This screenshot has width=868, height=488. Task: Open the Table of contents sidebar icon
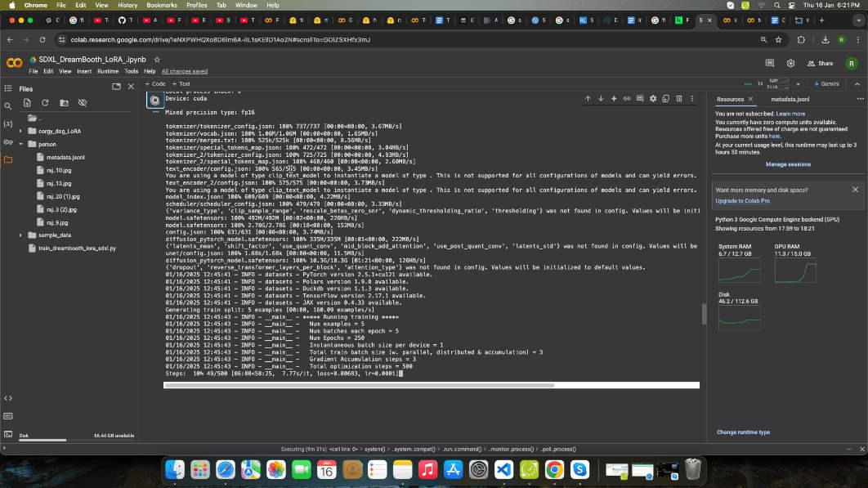click(8, 87)
